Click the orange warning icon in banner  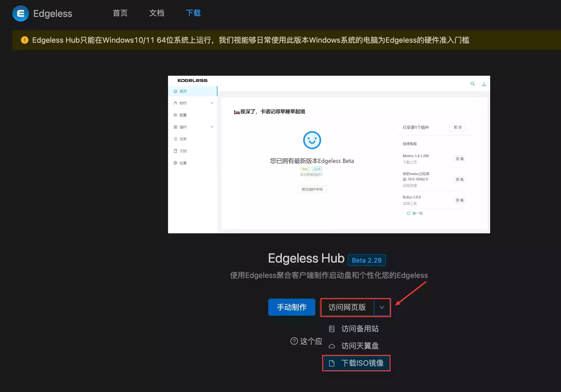(24, 40)
